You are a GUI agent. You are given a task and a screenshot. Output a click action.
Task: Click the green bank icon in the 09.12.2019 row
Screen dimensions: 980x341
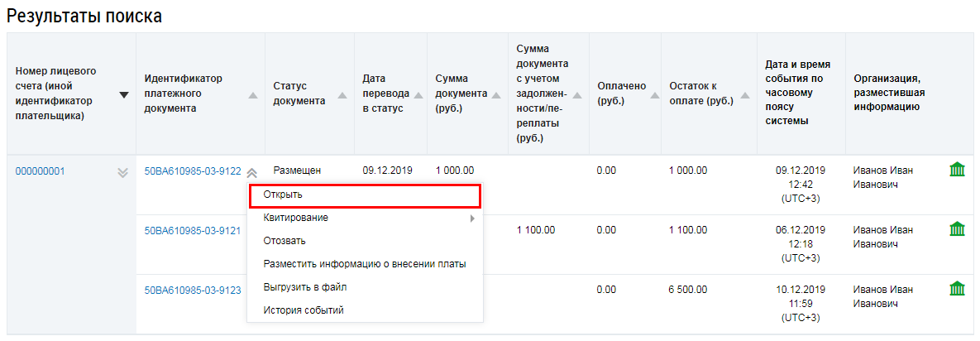coord(957,170)
